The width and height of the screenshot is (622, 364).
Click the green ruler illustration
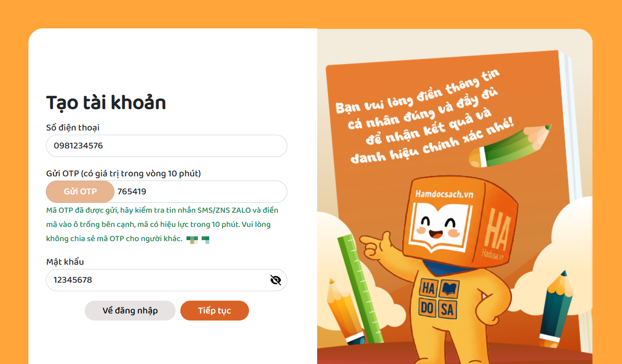click(x=360, y=288)
